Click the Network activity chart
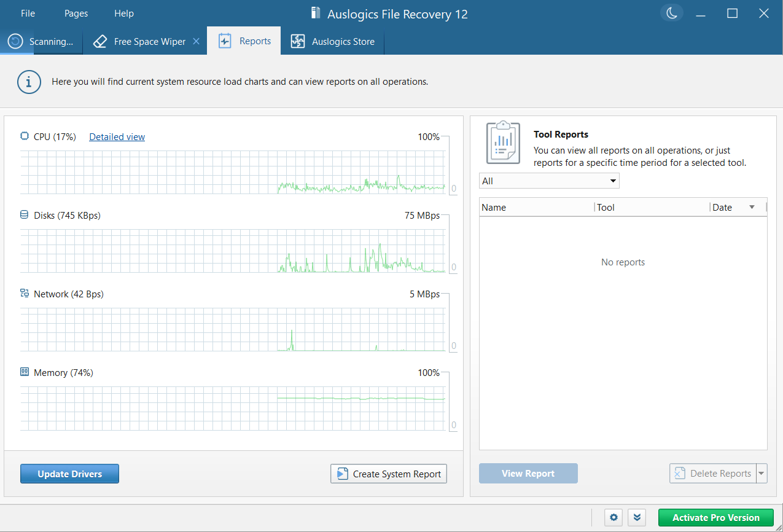 click(233, 329)
